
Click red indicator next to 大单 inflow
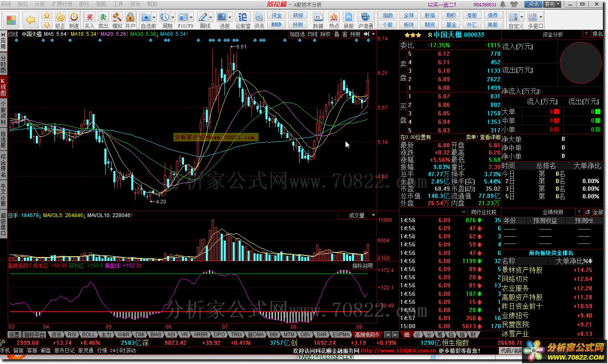[x=556, y=112]
